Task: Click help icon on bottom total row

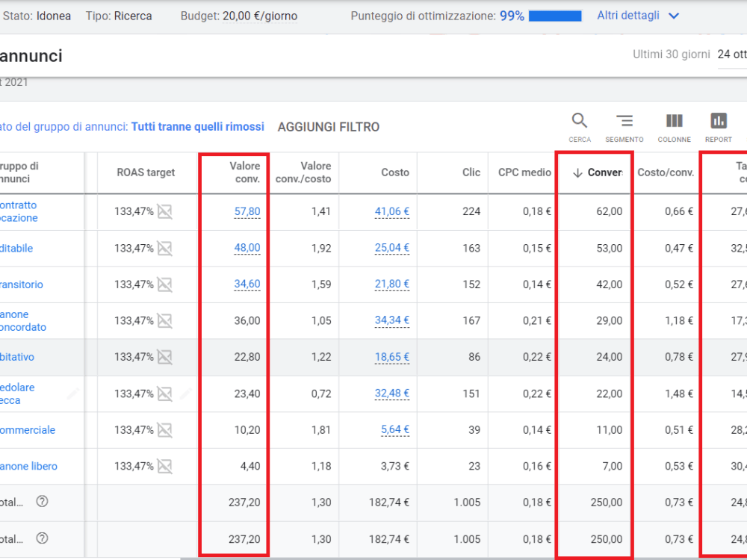Action: coord(43,538)
